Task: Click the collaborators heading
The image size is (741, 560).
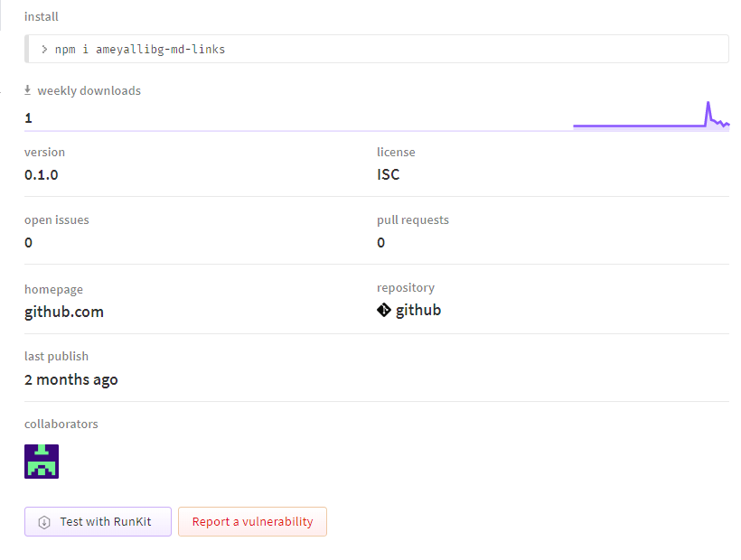Action: point(61,424)
